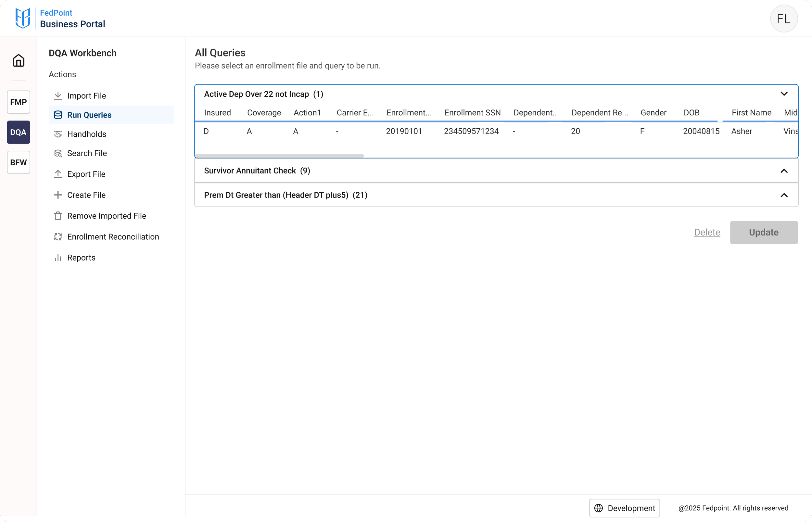Viewport: 812px width, 522px height.
Task: Open Create File action
Action: [x=111, y=195]
